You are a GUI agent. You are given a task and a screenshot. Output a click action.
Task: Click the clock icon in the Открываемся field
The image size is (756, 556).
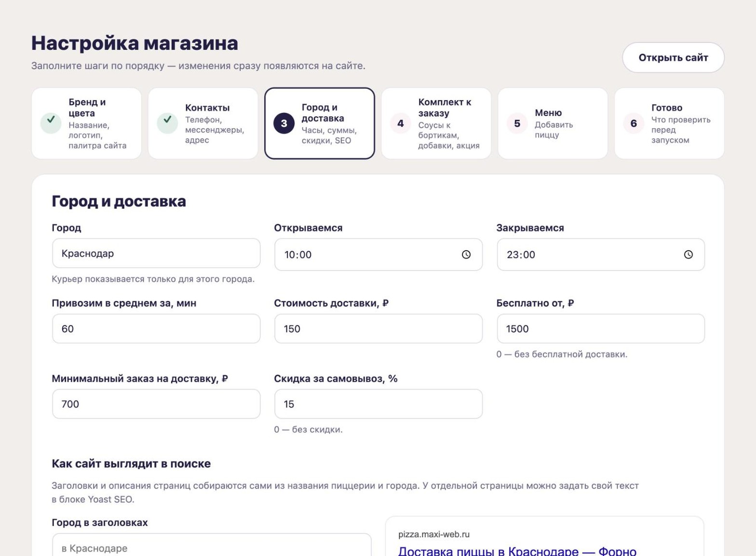[x=466, y=255]
